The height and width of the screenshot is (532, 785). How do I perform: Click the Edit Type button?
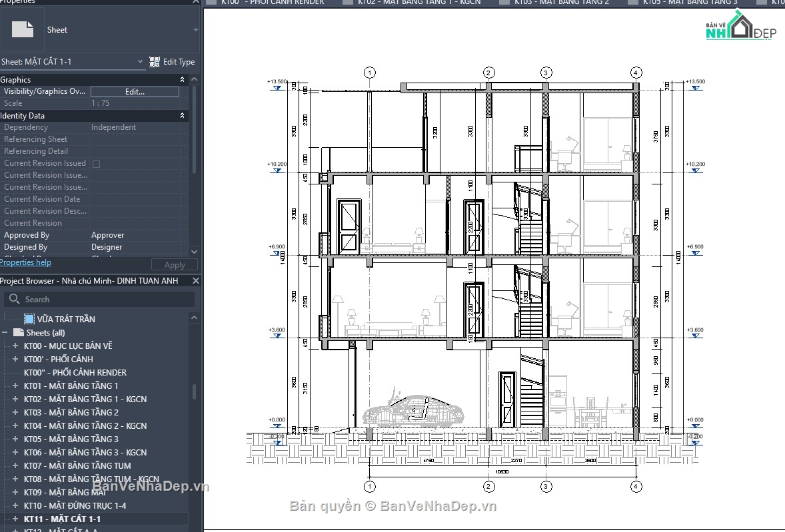point(172,61)
